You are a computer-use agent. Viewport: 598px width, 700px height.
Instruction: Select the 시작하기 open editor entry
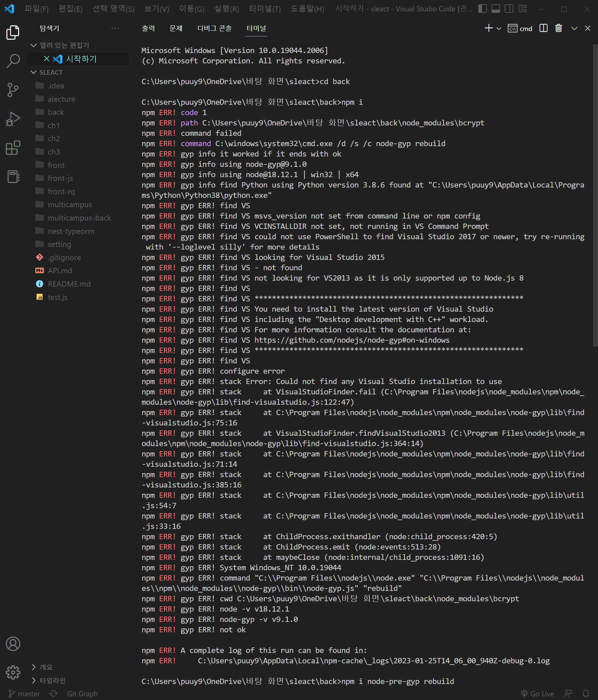(81, 59)
